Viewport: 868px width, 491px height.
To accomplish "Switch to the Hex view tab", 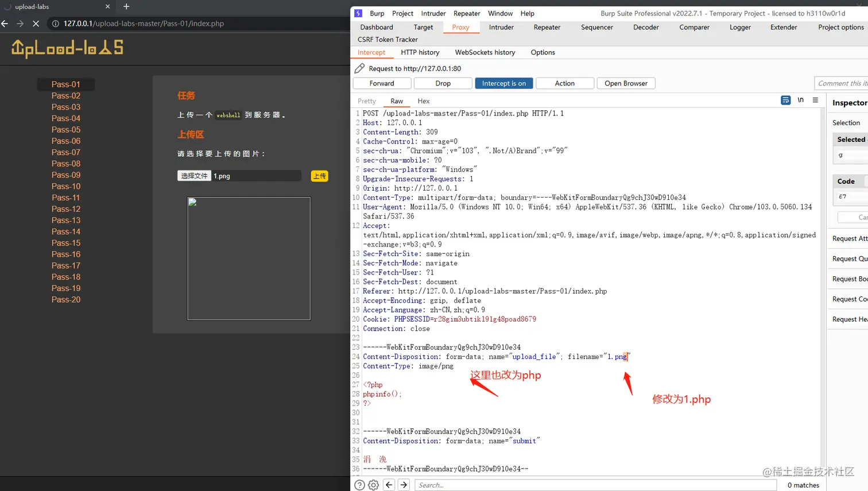I will 424,101.
